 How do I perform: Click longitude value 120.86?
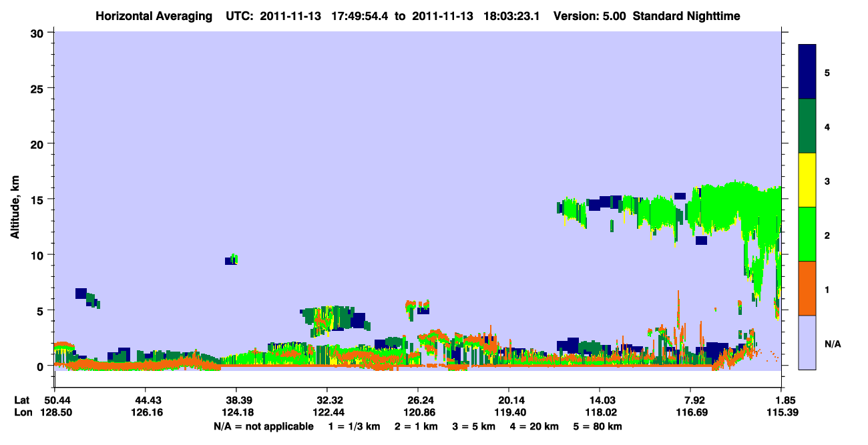[418, 413]
